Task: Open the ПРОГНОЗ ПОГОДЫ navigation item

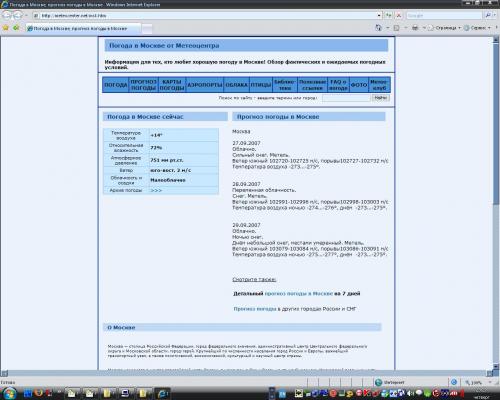Action: [x=143, y=85]
